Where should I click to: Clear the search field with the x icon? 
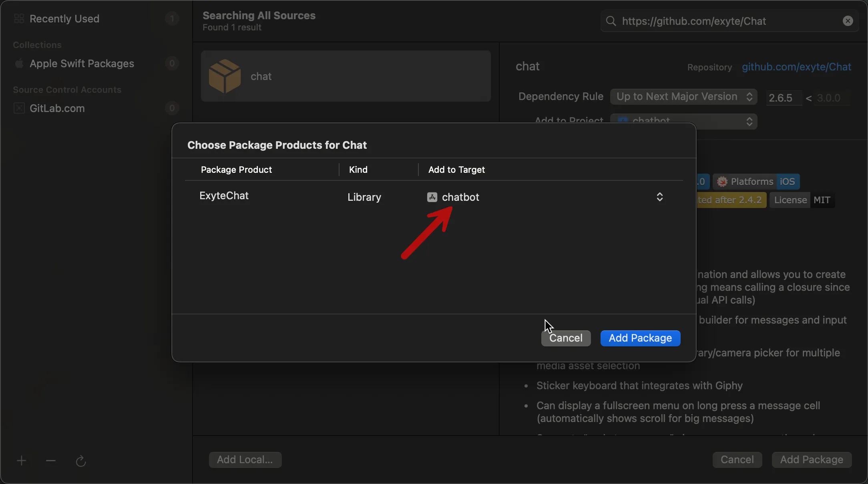(848, 21)
